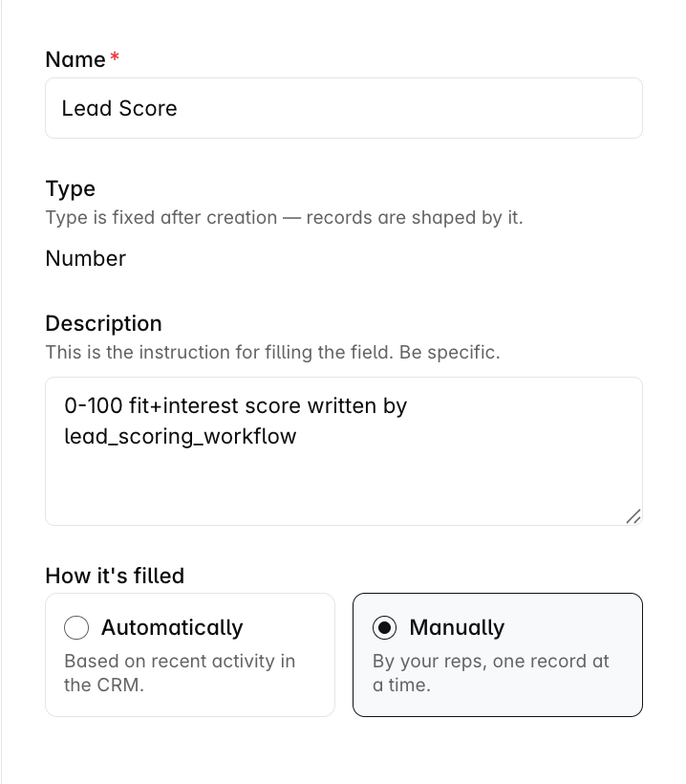Focus the Description textarea
This screenshot has width=686, height=784.
pyautogui.click(x=344, y=451)
